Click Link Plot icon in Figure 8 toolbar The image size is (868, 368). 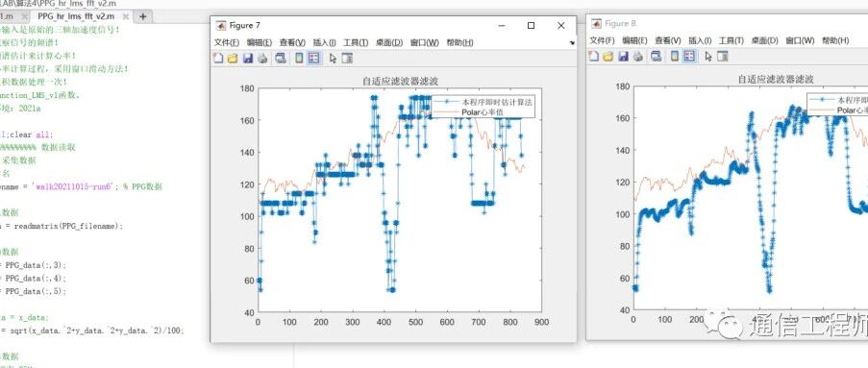[x=656, y=56]
